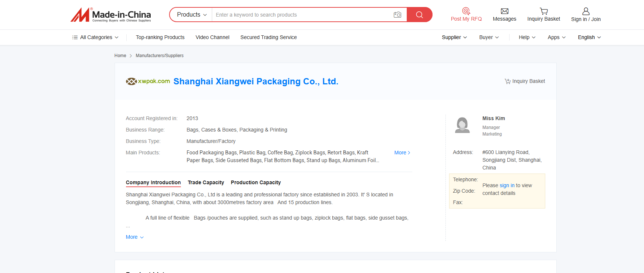Click into the keyword search field
Viewport: 644px width, 273px height.
coord(302,15)
